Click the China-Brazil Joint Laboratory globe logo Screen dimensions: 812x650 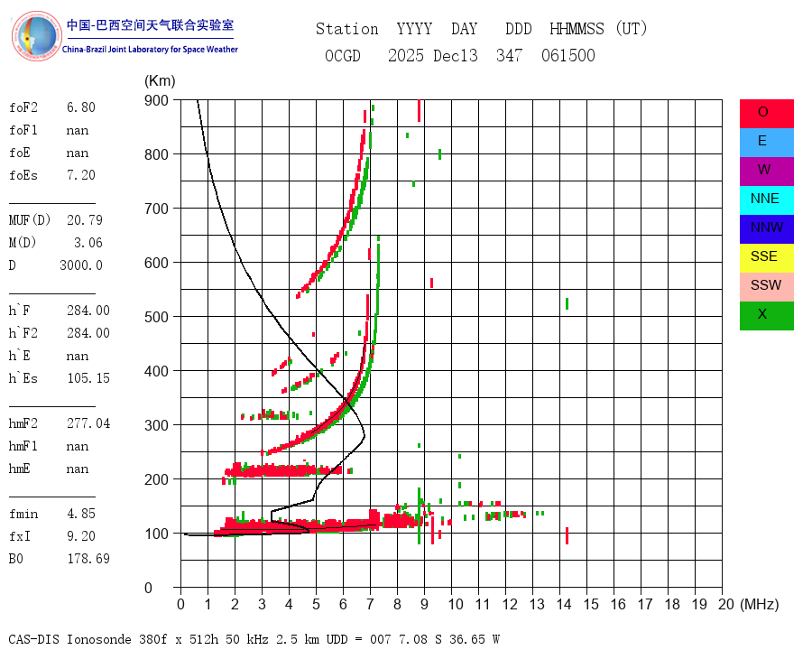tap(36, 36)
